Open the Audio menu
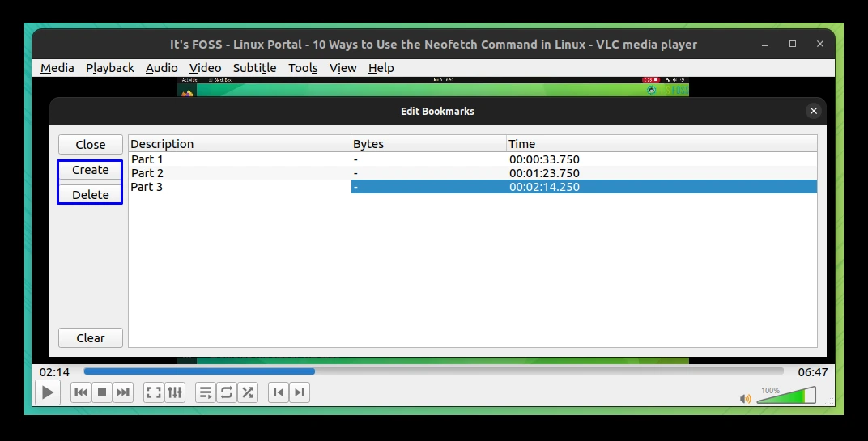 tap(162, 68)
